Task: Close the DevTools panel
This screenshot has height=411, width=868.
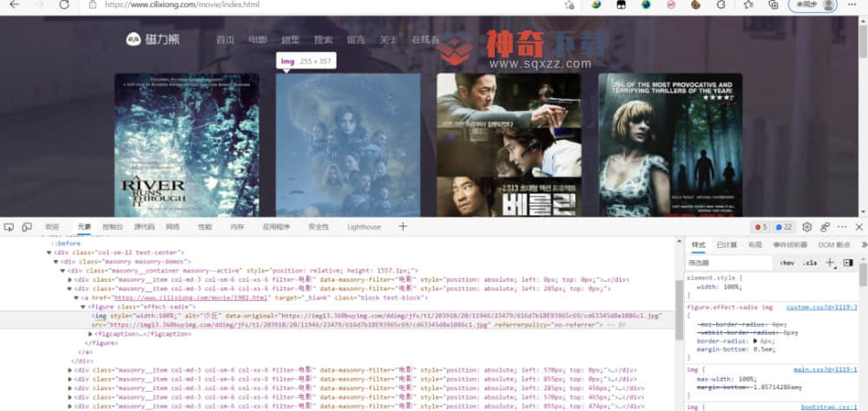Action: tap(859, 227)
